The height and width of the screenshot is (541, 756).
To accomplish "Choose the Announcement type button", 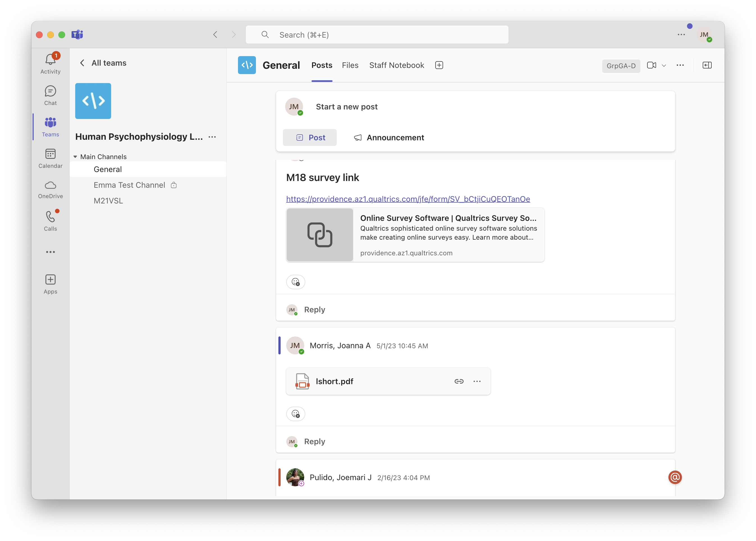I will (x=389, y=137).
